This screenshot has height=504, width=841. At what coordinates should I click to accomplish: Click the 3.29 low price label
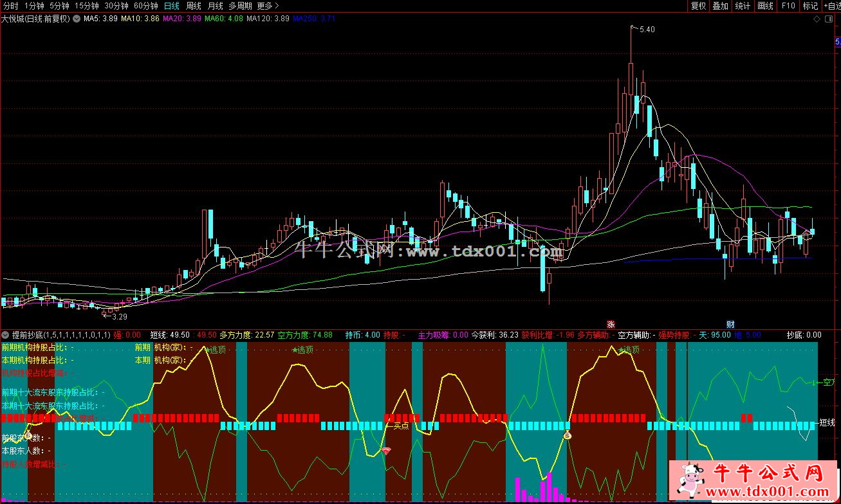pos(119,316)
